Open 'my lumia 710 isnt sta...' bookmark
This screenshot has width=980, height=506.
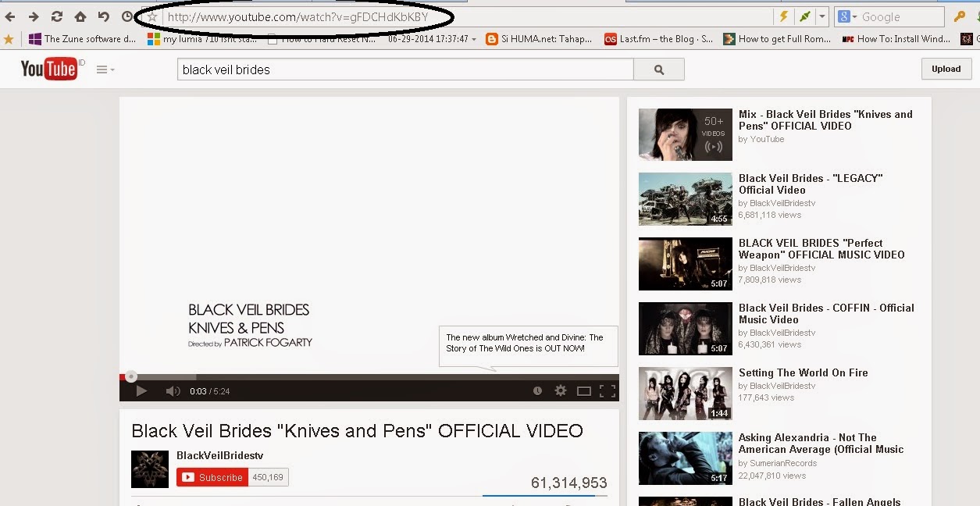pyautogui.click(x=201, y=38)
